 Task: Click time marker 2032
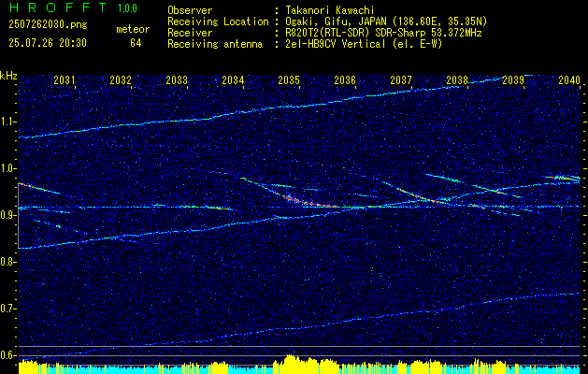(x=121, y=79)
